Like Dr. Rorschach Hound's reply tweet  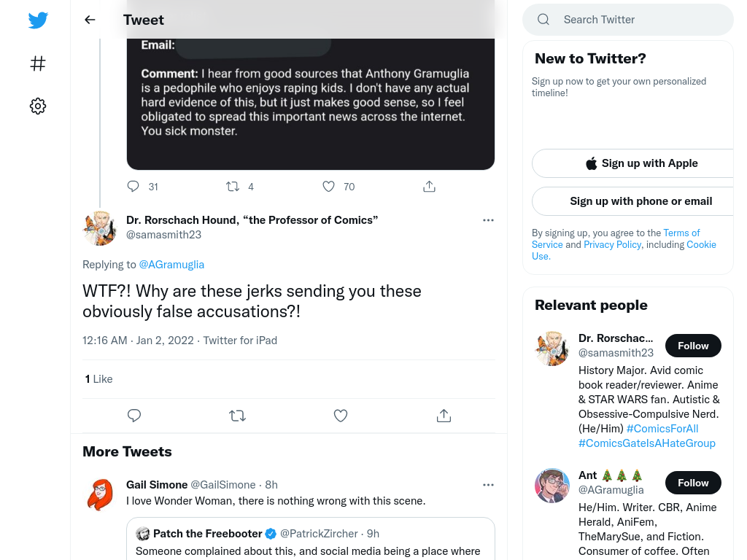coord(341,416)
